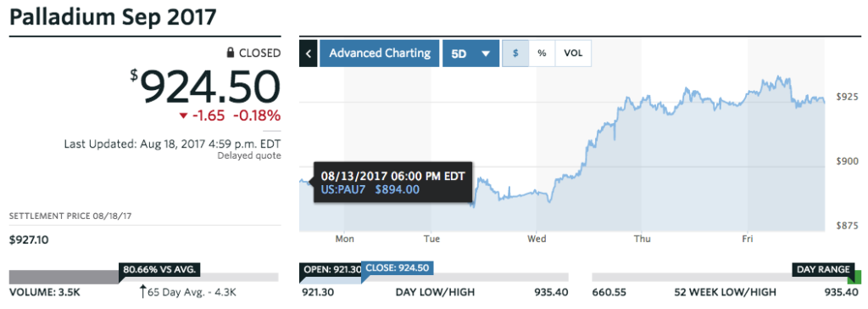Switch chart to dollar ($) view
The height and width of the screenshot is (309, 868).
tap(515, 53)
